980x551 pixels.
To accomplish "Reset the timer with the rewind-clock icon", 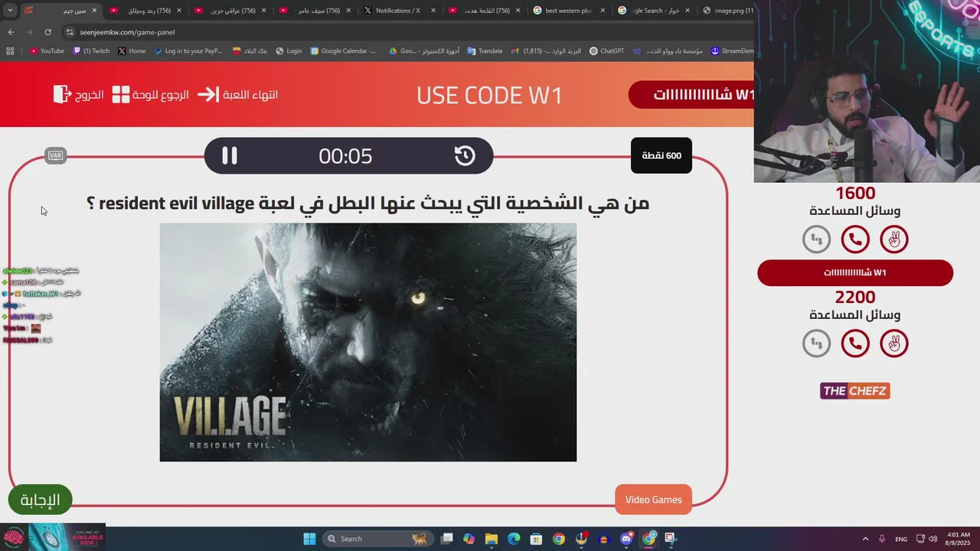I will coord(465,155).
